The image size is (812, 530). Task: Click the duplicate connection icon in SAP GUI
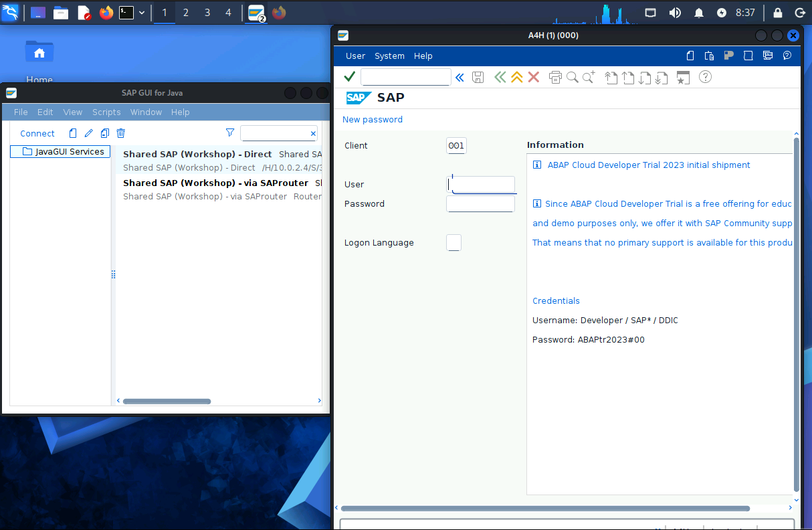coord(104,133)
